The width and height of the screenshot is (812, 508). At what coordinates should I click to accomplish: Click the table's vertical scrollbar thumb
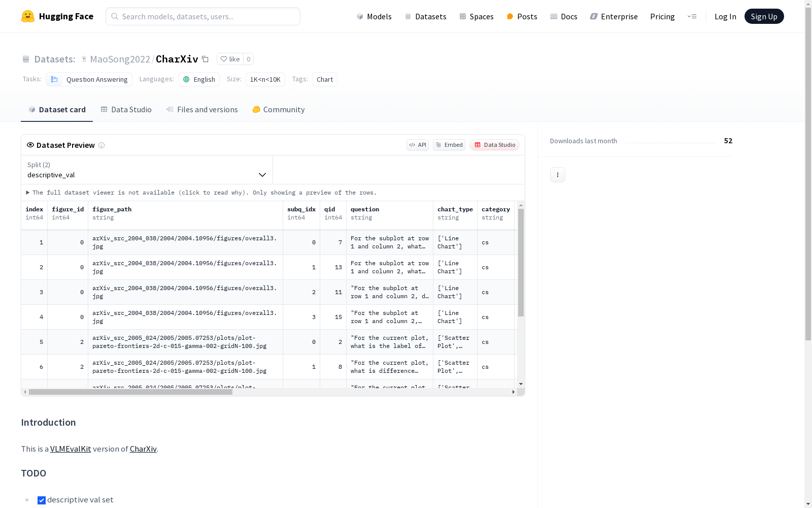[521, 263]
